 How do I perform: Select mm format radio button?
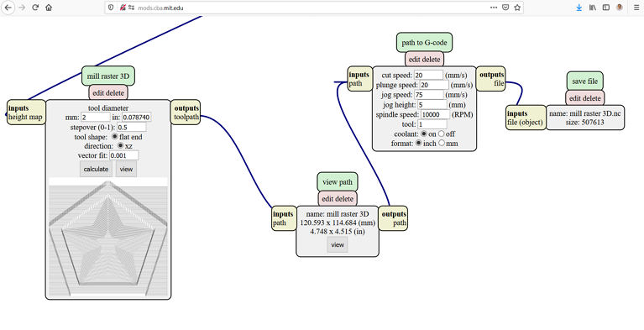[x=442, y=143]
